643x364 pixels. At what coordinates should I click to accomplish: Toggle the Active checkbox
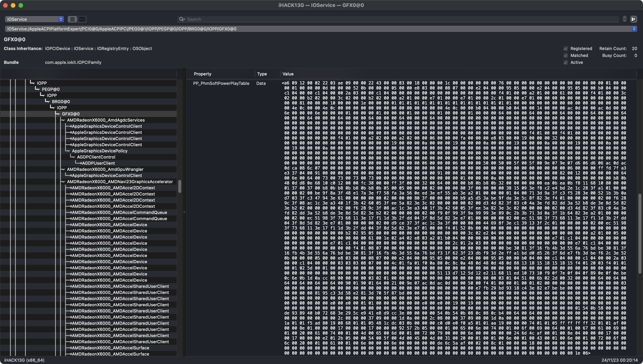coord(566,63)
